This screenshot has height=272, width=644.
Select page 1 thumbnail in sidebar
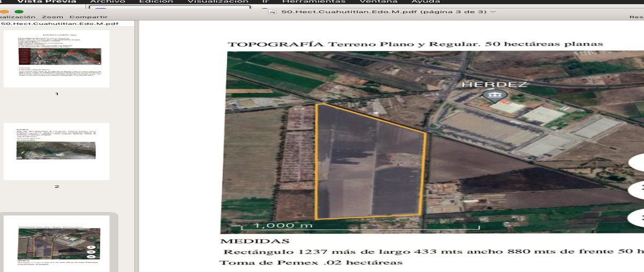[x=56, y=58]
